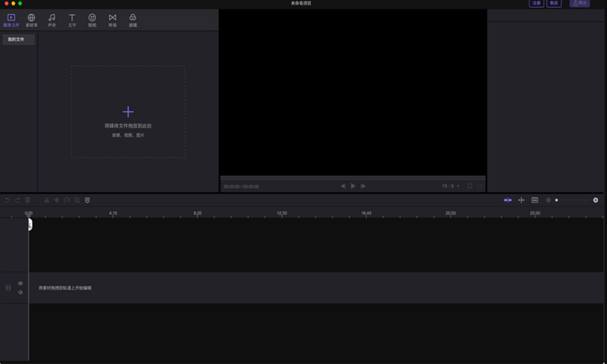Switch to the 媒体文件 media tab
This screenshot has width=607, height=364.
tap(11, 20)
